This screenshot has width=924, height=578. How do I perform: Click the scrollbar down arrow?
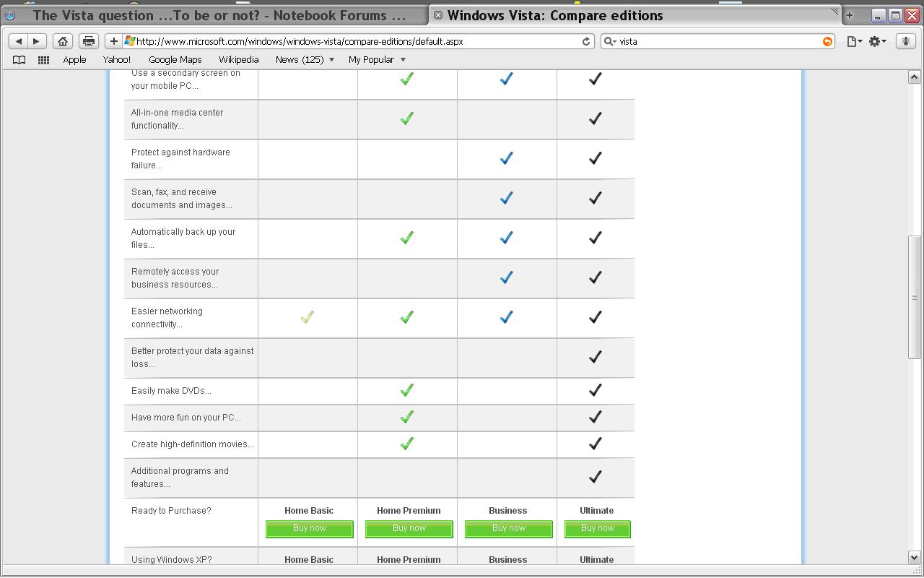click(914, 558)
